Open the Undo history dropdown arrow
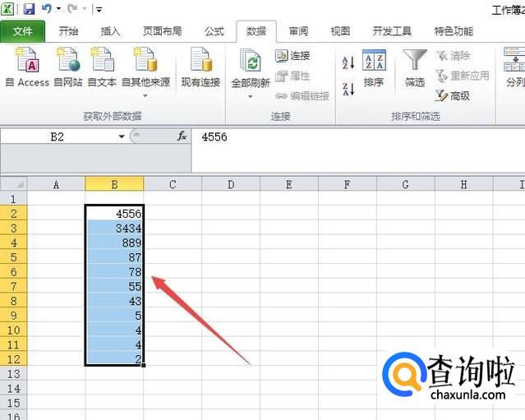The height and width of the screenshot is (420, 525). click(x=58, y=9)
